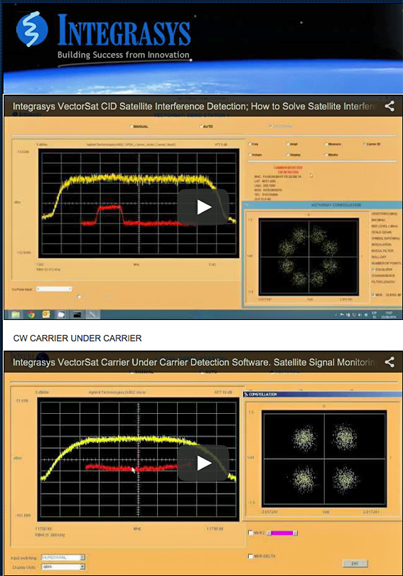
Task: Play the CID Satellite Interference Detection video
Action: 203,207
